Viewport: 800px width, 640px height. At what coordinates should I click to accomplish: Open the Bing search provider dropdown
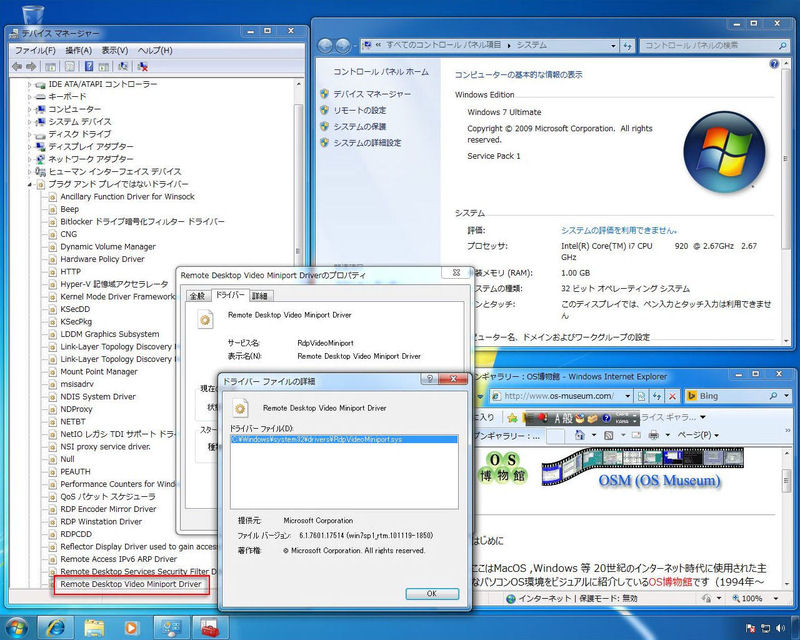tap(786, 396)
